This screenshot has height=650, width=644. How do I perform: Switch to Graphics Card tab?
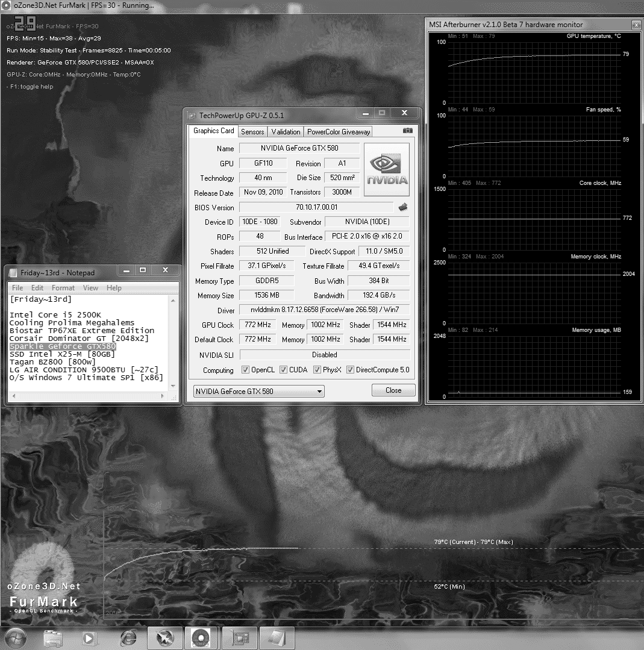click(x=213, y=131)
